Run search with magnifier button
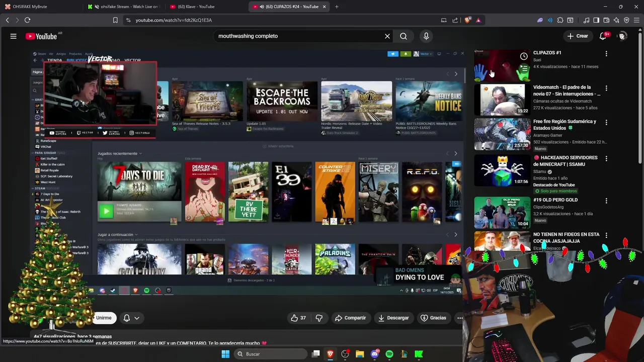 404,36
